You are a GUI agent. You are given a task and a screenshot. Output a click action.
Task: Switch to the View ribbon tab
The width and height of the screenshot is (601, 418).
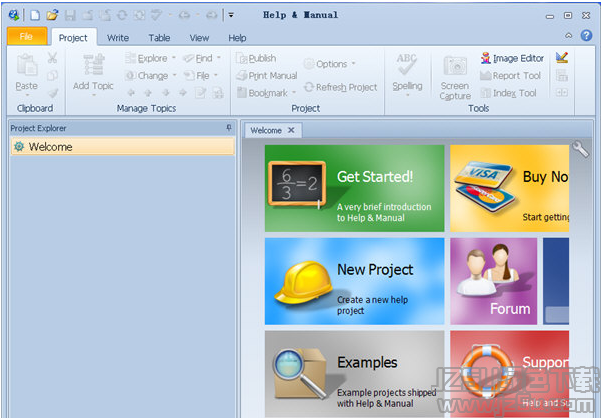point(199,38)
